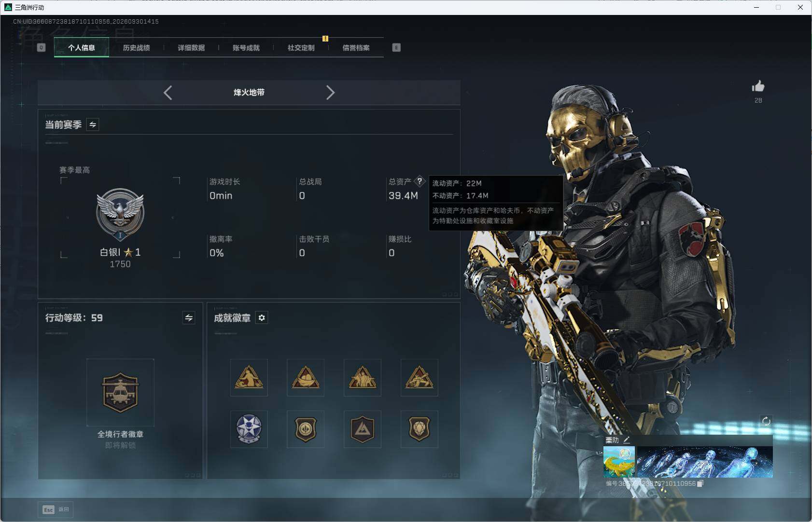
Task: Select the 社交定制 tab
Action: point(301,47)
